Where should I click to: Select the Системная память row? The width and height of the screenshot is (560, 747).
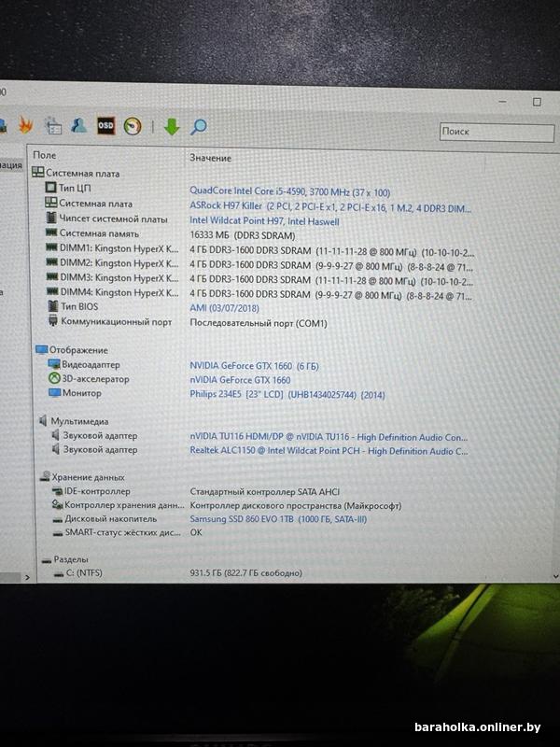[92, 233]
